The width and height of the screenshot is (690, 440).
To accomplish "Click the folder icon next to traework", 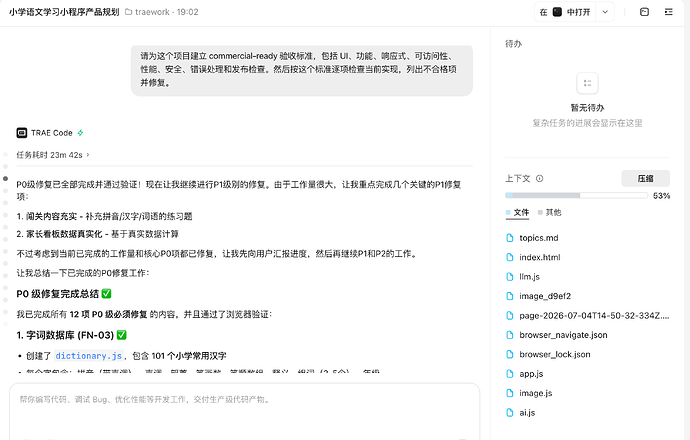I will (x=128, y=12).
